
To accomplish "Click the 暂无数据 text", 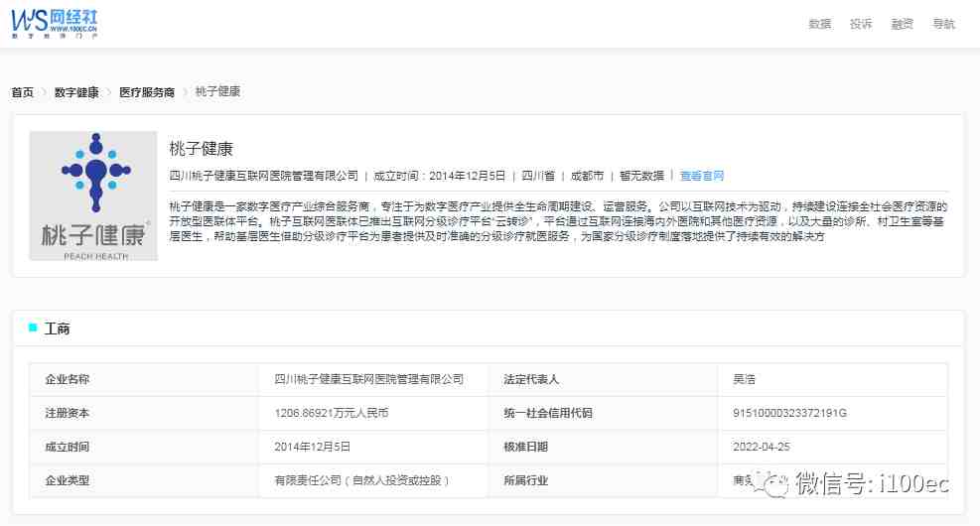I will pos(641,176).
